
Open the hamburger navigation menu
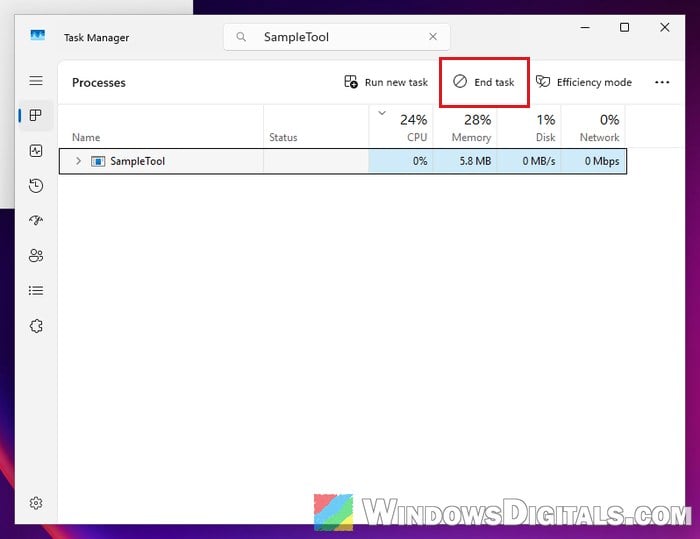[36, 80]
